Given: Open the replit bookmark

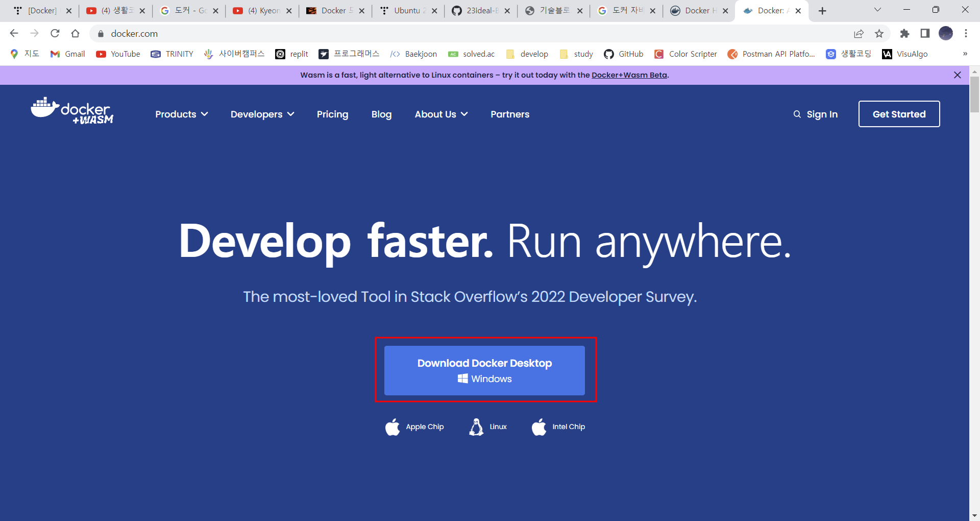Looking at the screenshot, I should (x=292, y=54).
